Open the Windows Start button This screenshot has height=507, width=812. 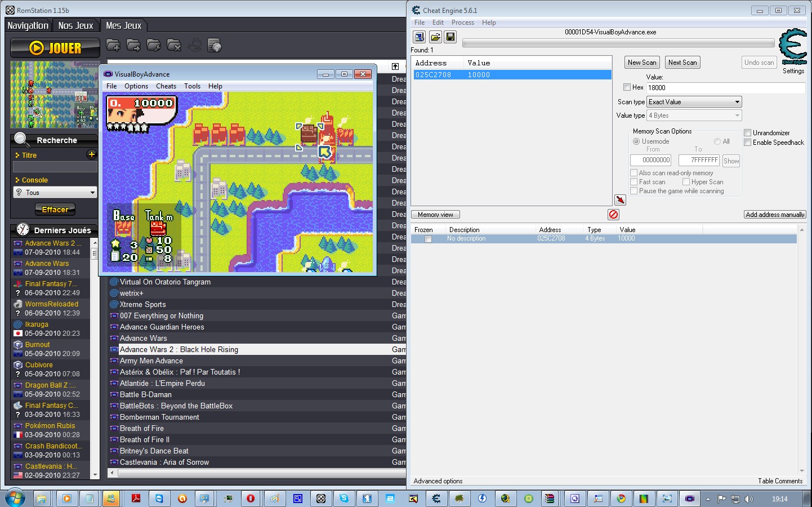pyautogui.click(x=15, y=499)
